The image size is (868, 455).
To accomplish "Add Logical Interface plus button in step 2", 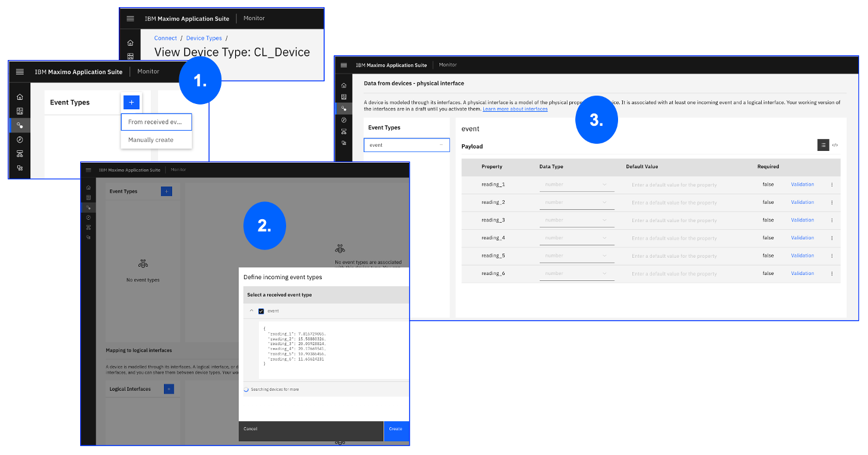I will point(169,389).
